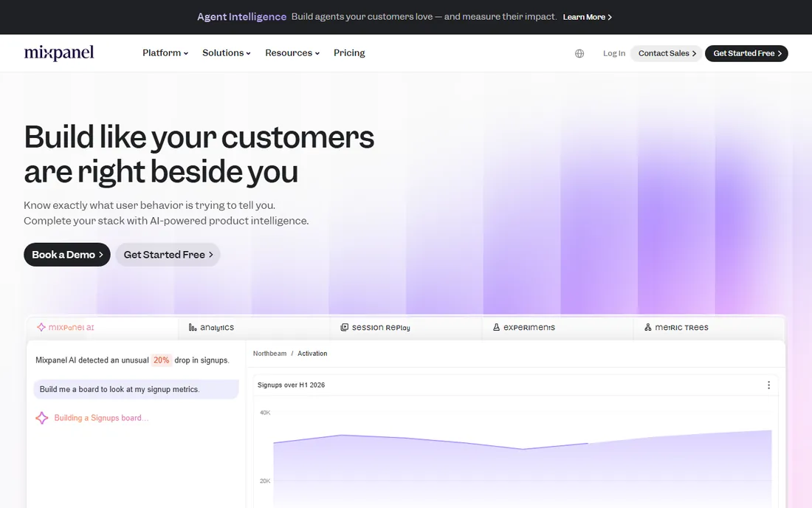Screen dimensions: 812x508
Task: Click the Activation breadcrumb
Action: click(x=312, y=353)
